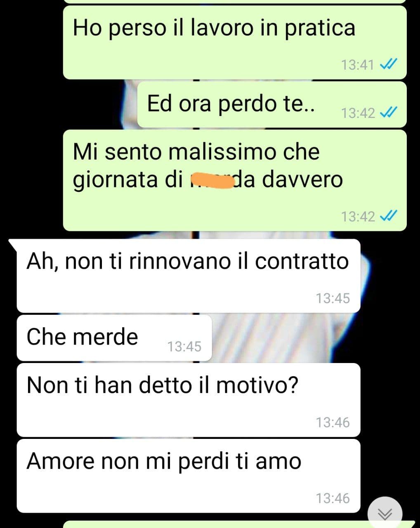Tap 'Non ti han detto il motivo?' message
Image resolution: width=420 pixels, height=528 pixels.
pyautogui.click(x=189, y=400)
